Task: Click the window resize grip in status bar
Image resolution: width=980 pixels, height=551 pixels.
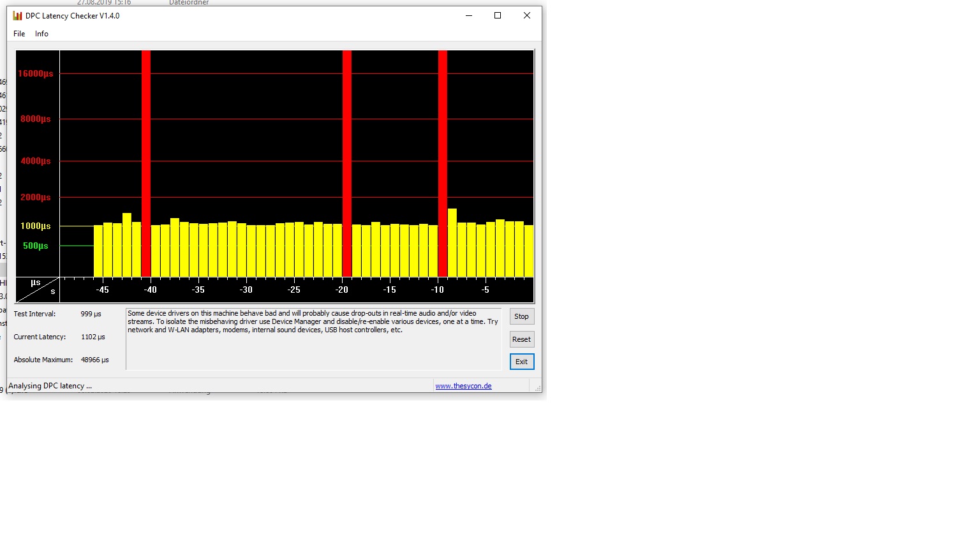Action: click(x=537, y=387)
